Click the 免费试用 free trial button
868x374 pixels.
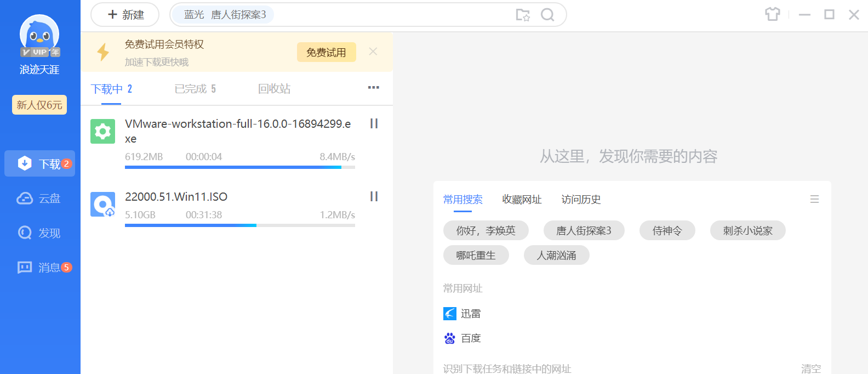coord(326,53)
